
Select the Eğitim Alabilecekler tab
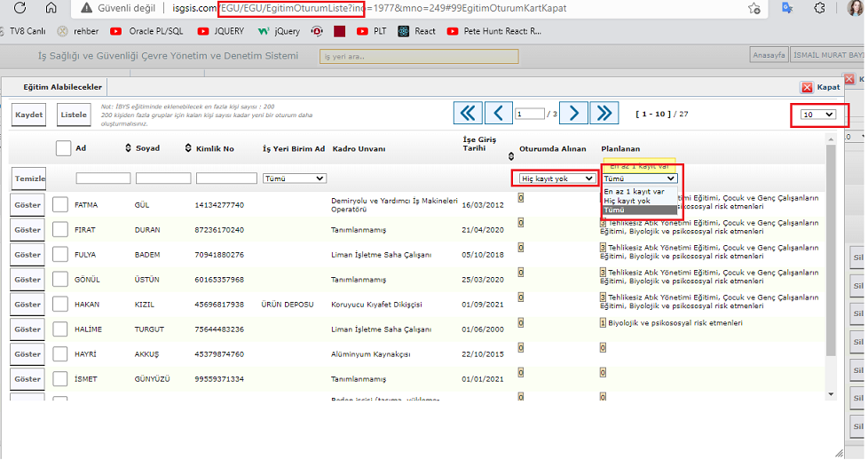(54, 87)
